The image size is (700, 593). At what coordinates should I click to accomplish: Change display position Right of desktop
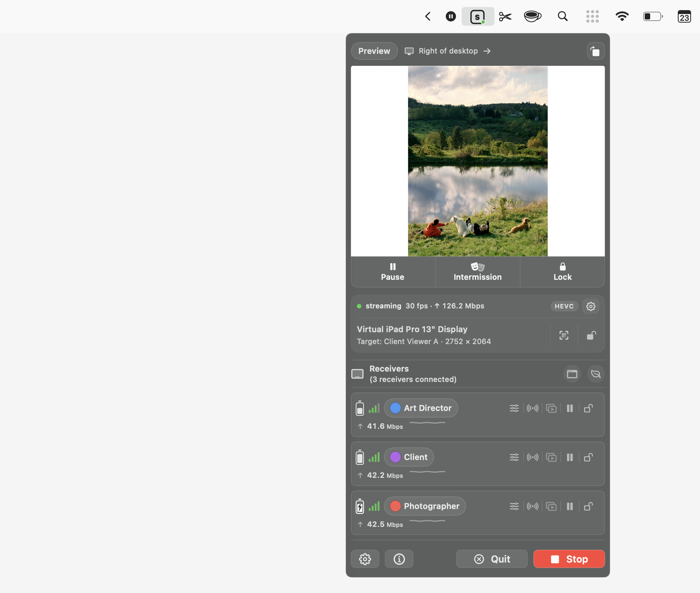[x=448, y=51]
